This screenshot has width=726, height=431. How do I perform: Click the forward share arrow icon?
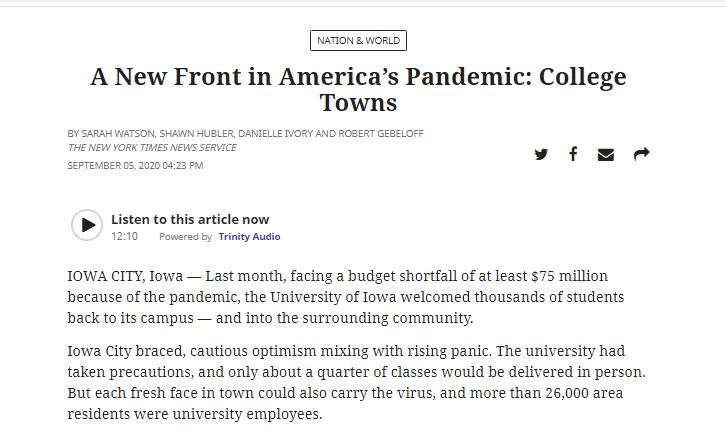pyautogui.click(x=641, y=154)
